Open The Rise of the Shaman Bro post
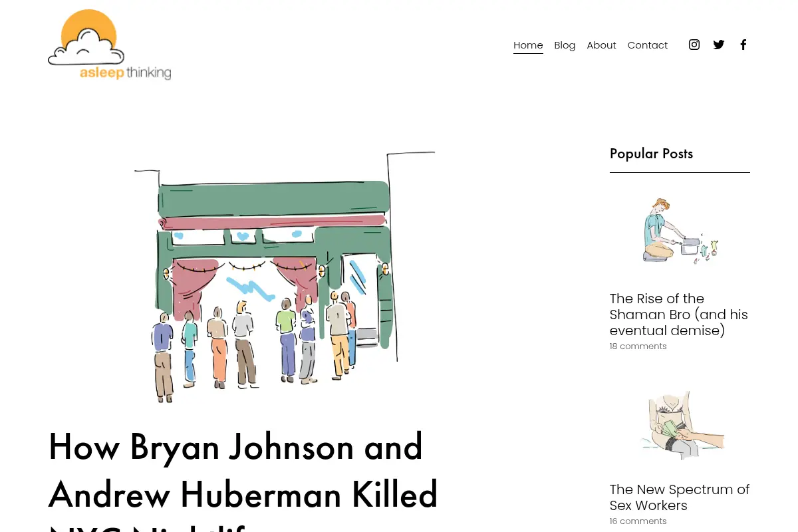 (x=679, y=315)
